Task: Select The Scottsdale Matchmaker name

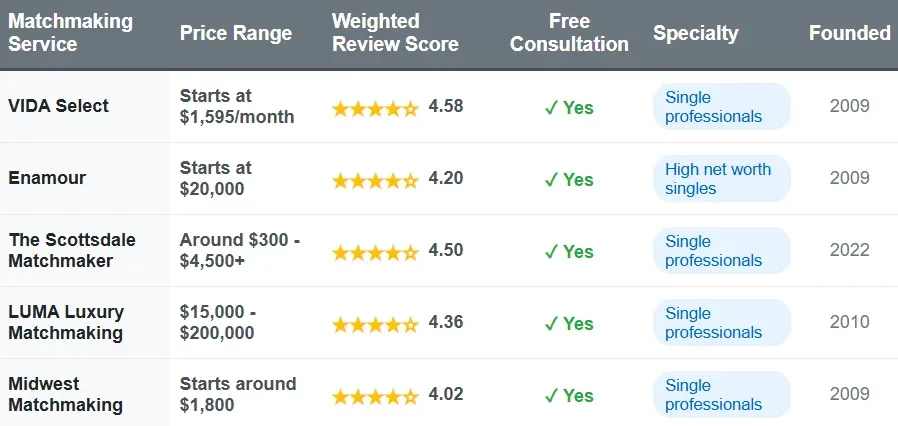Action: pos(72,250)
